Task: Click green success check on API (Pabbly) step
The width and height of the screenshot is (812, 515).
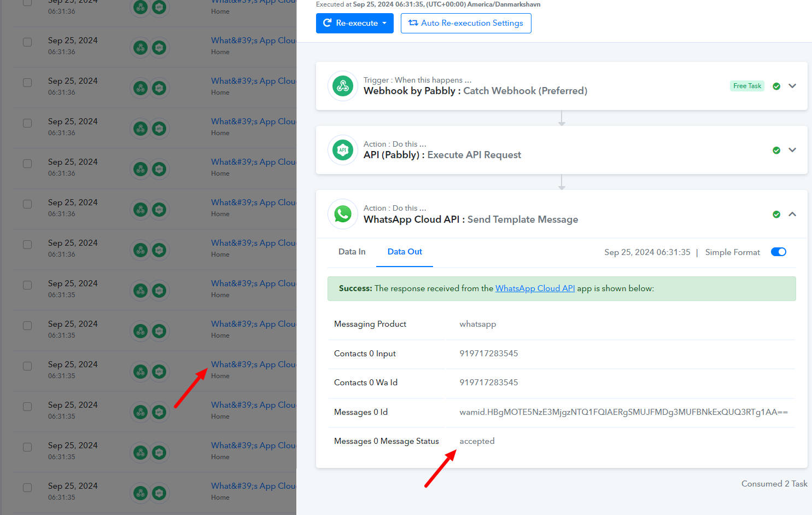Action: (776, 151)
